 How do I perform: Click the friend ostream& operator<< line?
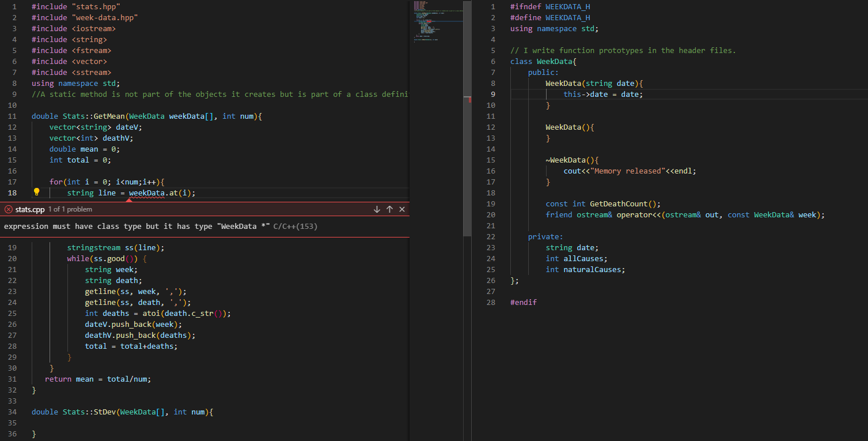(x=685, y=215)
